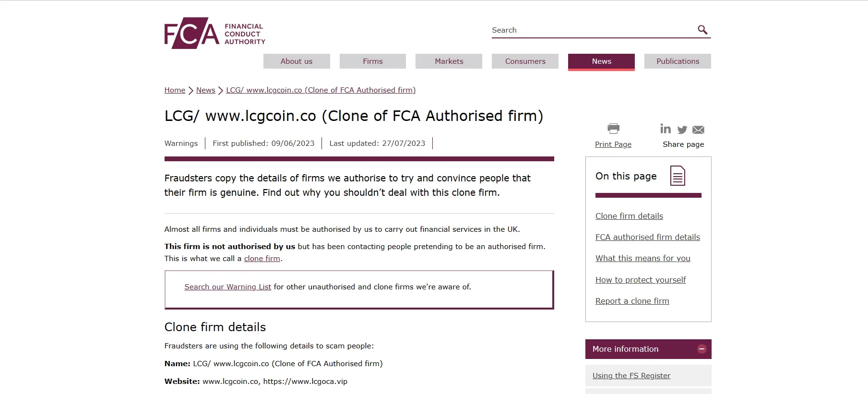This screenshot has width=868, height=394.
Task: Click the FCA logo
Action: (x=214, y=33)
